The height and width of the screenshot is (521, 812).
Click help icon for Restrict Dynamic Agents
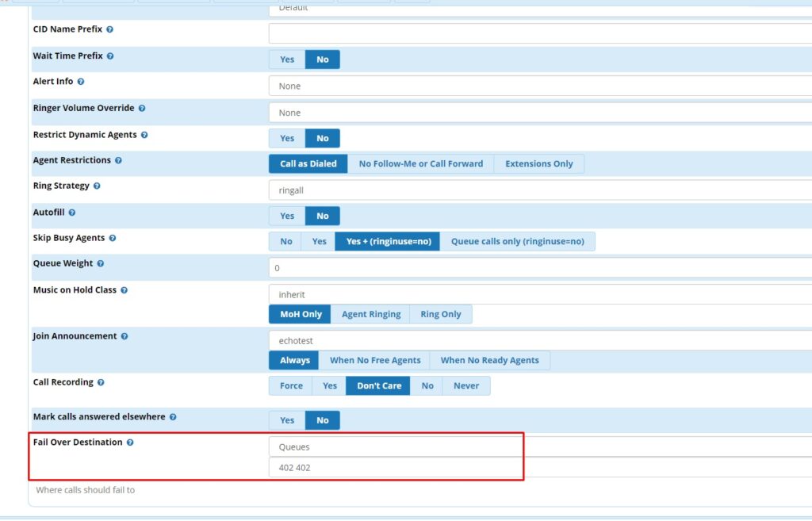[144, 135]
